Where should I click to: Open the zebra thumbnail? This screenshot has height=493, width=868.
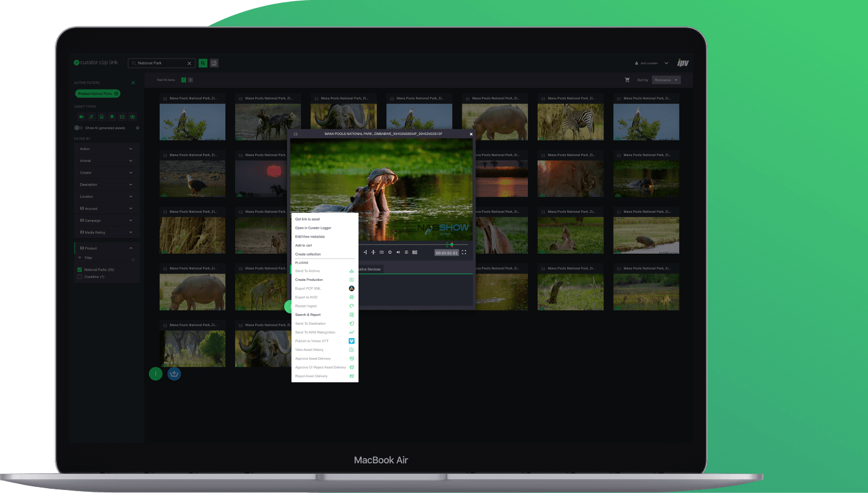pos(570,122)
